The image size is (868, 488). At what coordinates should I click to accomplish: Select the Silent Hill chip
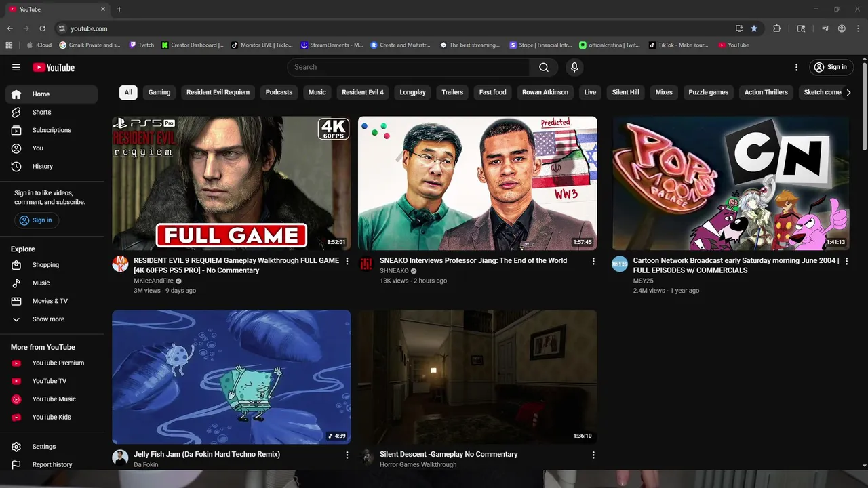(626, 92)
